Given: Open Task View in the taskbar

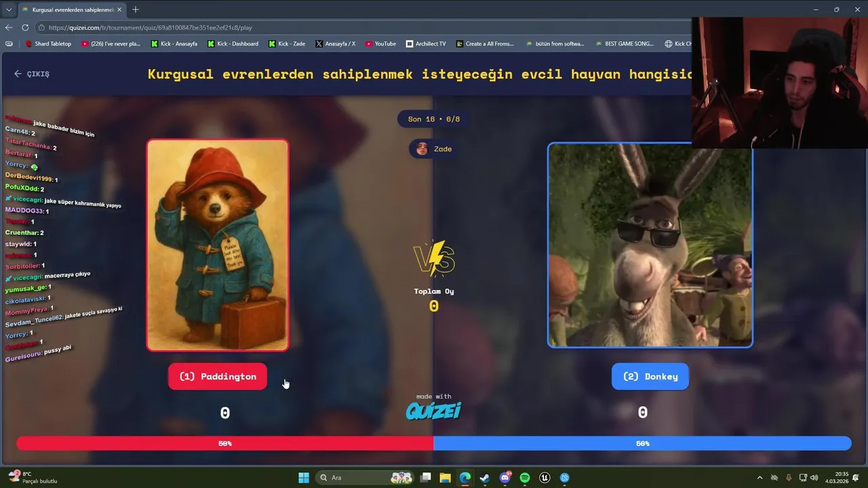Looking at the screenshot, I should (425, 478).
